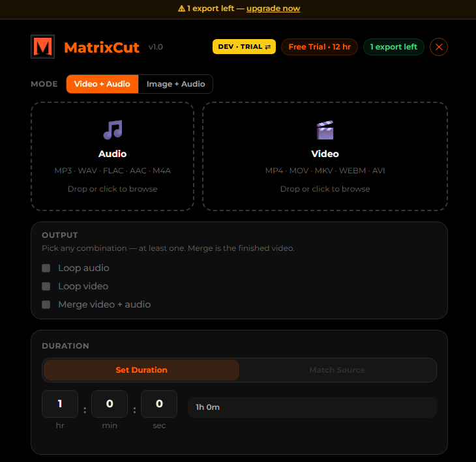Select Video + Audio mode
The image size is (476, 462).
(x=102, y=84)
